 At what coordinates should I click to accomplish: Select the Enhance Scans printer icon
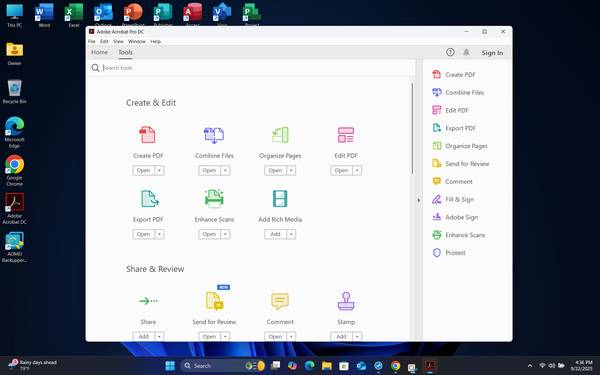coord(214,199)
